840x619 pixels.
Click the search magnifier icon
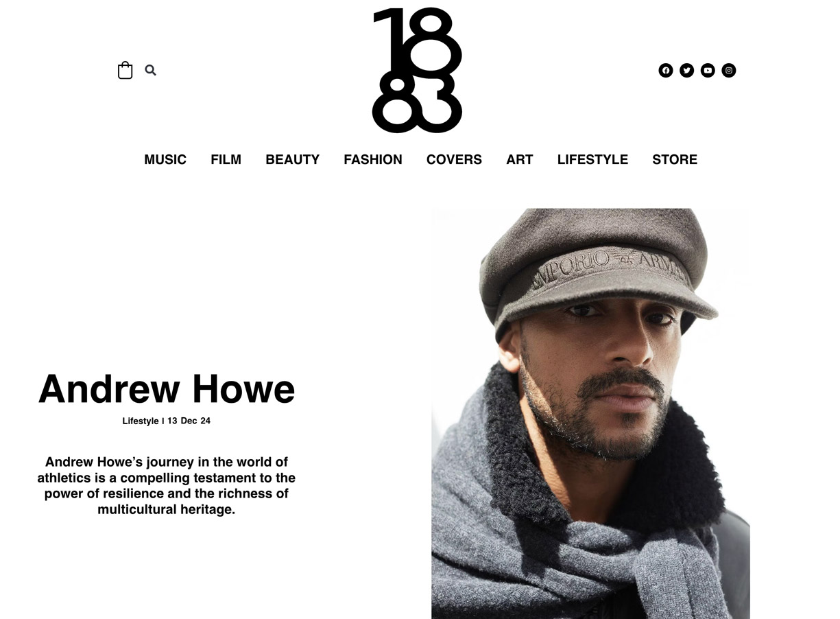tap(150, 70)
